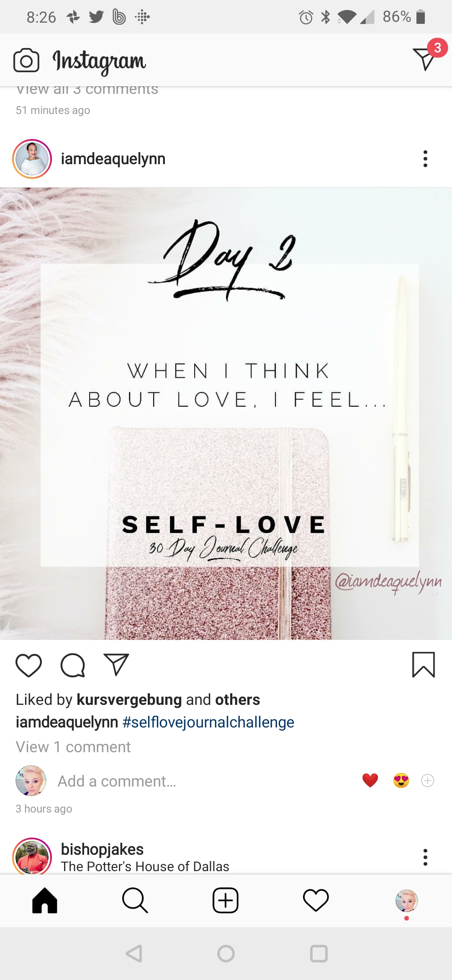452x980 pixels.
Task: View iamdeaquelynn's story avatar
Action: (x=32, y=159)
